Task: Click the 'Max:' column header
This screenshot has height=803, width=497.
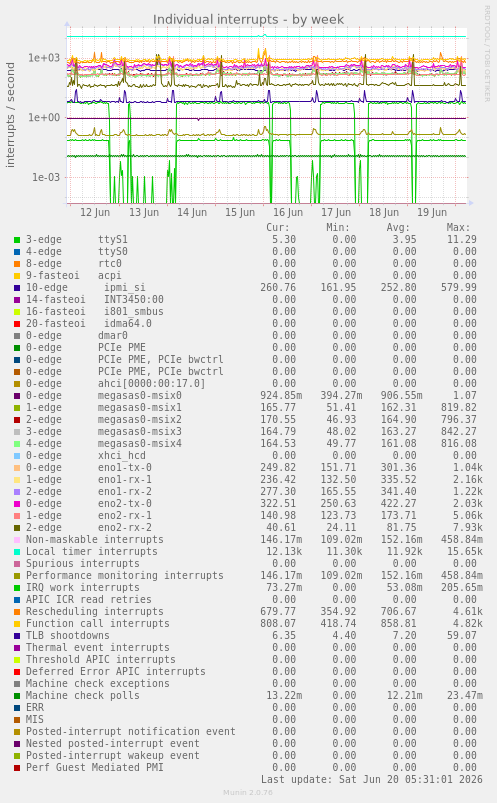Action: 458,227
